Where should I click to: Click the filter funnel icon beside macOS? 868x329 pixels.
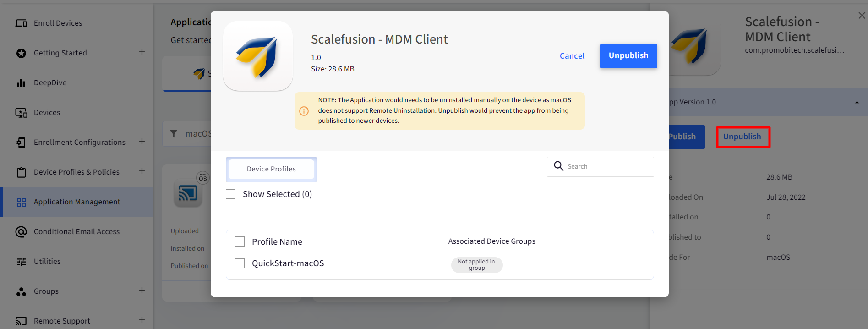click(x=174, y=134)
